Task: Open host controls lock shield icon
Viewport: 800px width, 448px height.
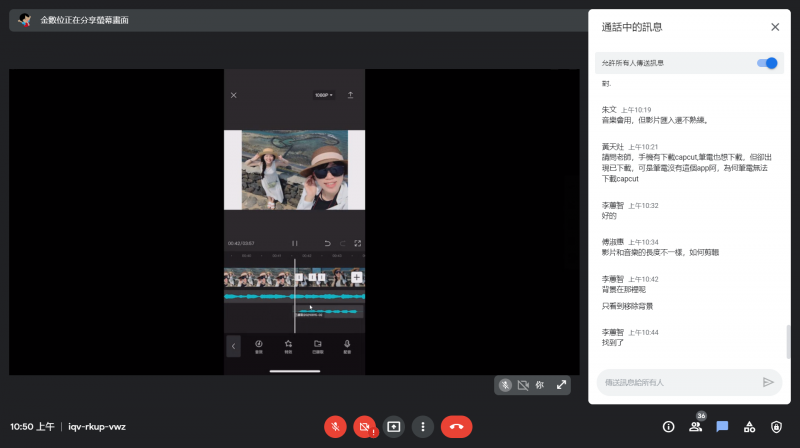Action: tap(776, 427)
